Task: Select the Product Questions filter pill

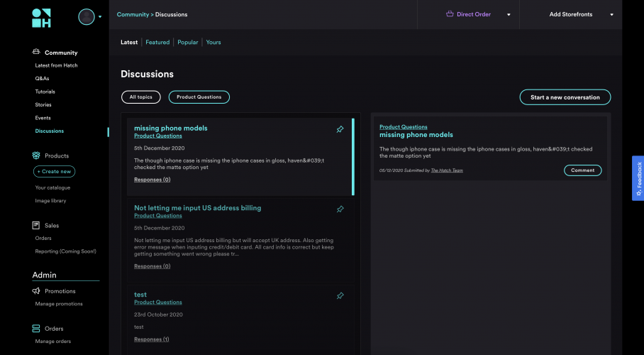Action: pos(199,97)
